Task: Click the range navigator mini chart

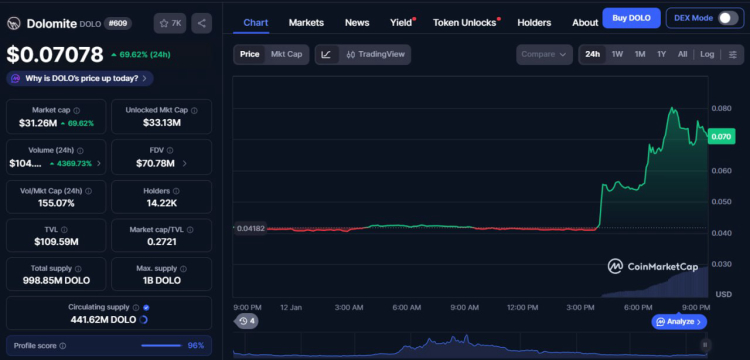Action: coord(469,345)
